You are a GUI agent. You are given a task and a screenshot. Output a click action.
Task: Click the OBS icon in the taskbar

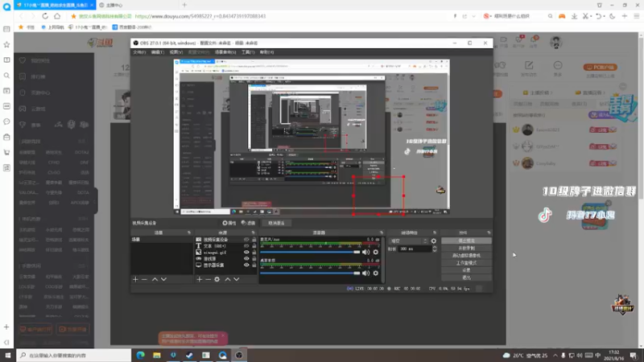point(239,355)
